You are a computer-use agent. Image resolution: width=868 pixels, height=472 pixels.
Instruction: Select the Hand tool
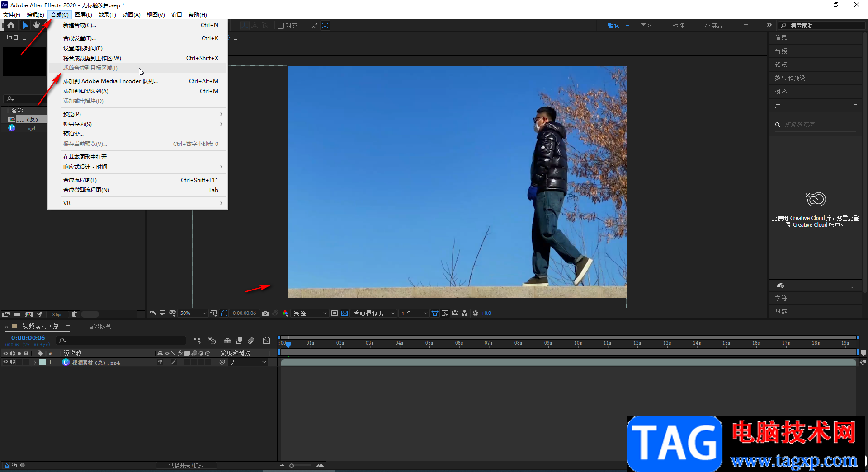37,25
